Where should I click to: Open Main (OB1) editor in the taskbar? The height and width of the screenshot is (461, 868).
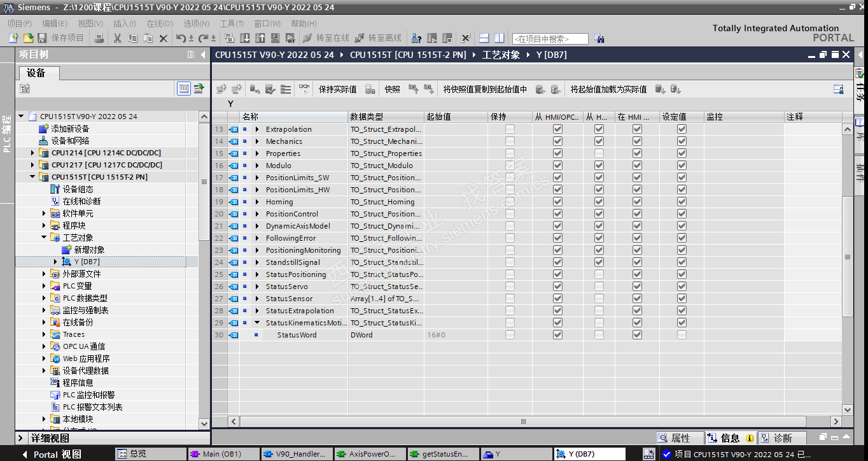224,454
